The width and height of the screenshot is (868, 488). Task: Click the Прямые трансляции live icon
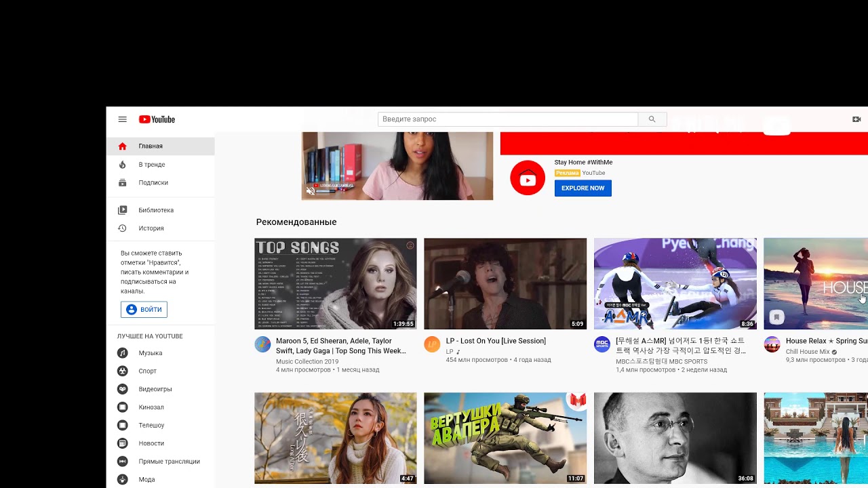click(122, 462)
